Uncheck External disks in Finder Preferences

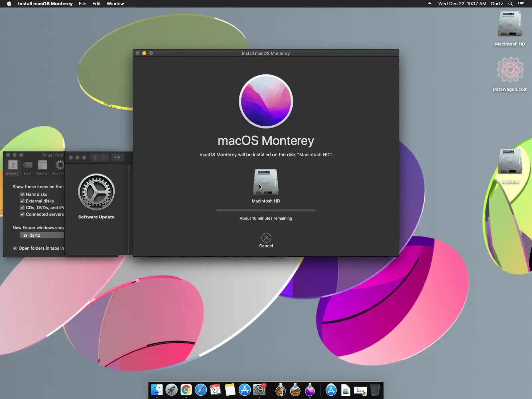tap(22, 201)
